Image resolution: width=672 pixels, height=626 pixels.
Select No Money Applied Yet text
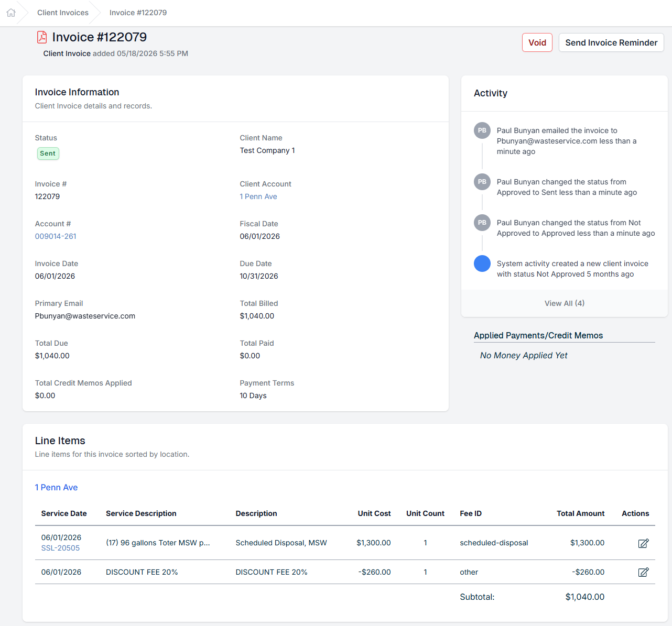point(524,355)
